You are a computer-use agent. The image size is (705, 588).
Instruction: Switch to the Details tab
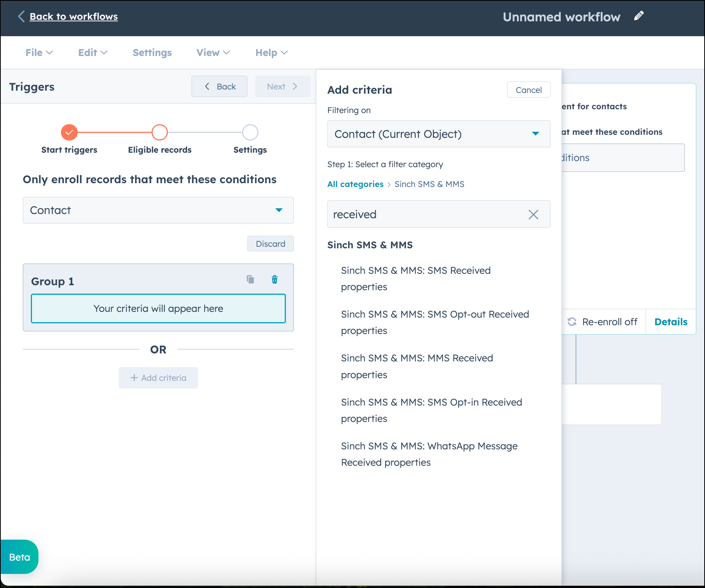click(x=671, y=322)
